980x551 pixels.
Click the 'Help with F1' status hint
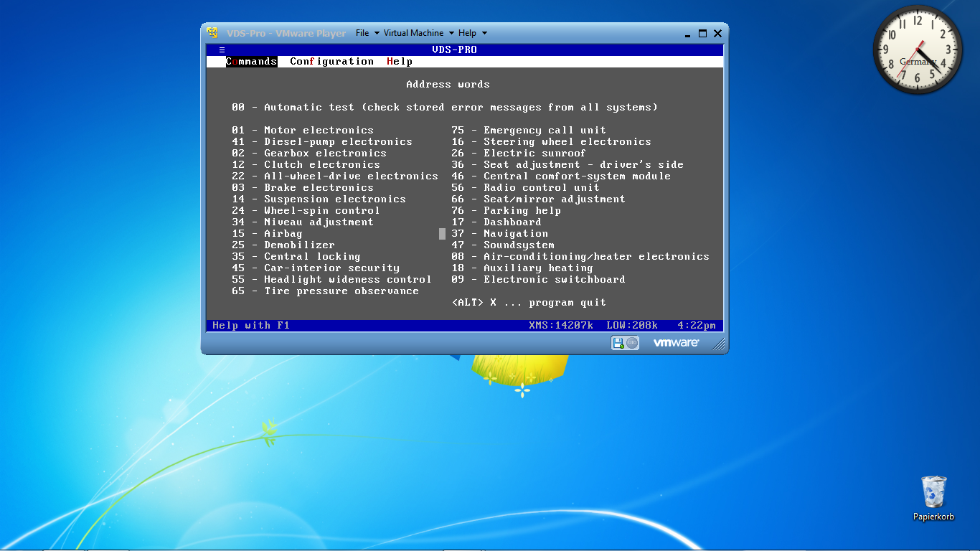[251, 326]
